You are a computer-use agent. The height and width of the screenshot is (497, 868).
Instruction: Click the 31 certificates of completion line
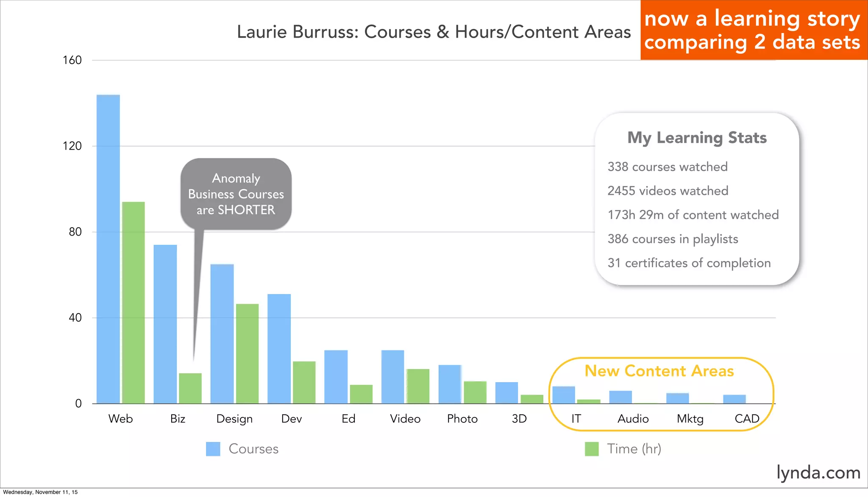tap(689, 263)
